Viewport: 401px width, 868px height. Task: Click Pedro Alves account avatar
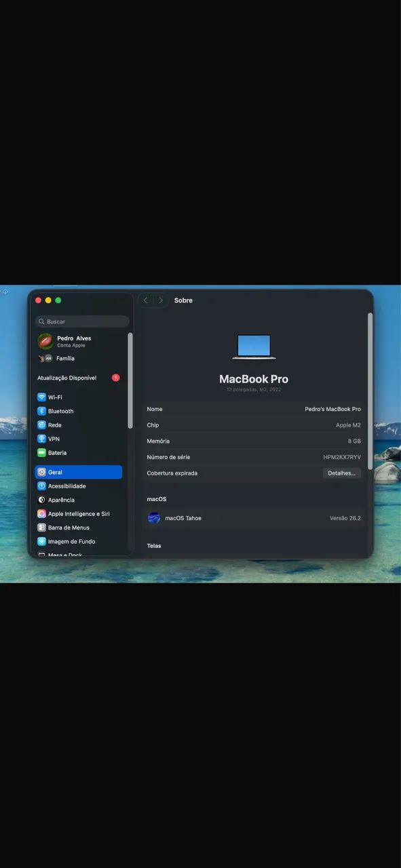coord(45,341)
